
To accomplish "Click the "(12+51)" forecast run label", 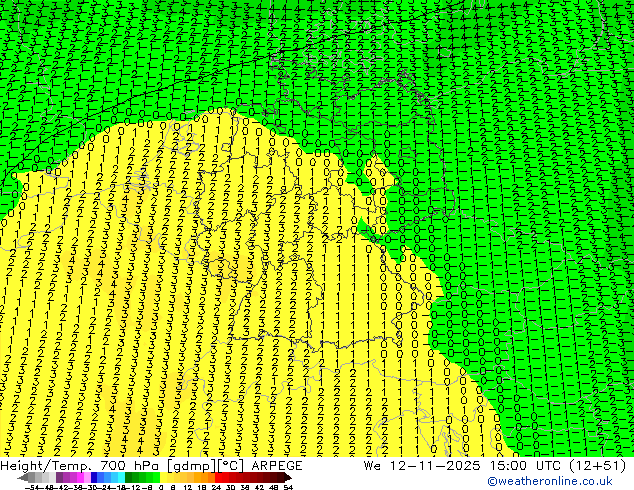I will point(597,466).
